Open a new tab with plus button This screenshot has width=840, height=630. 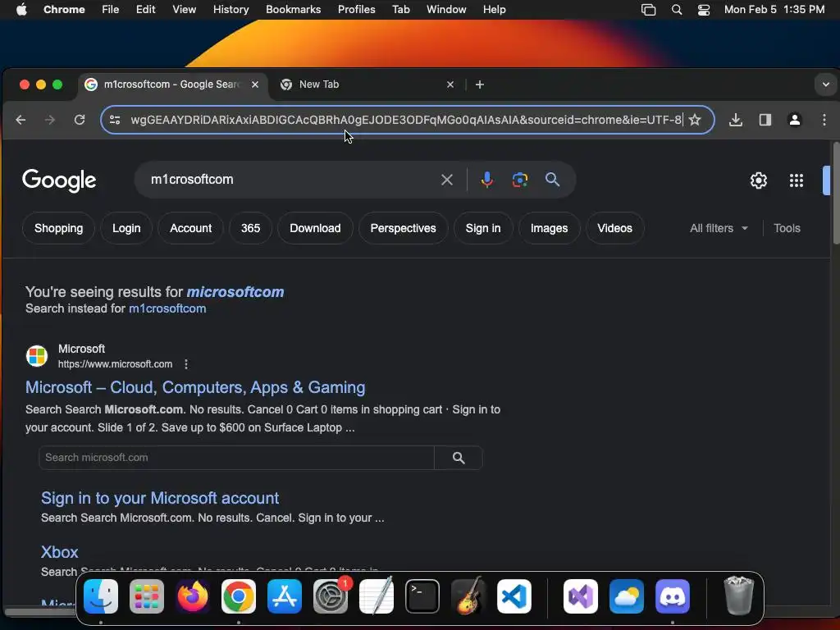[479, 84]
